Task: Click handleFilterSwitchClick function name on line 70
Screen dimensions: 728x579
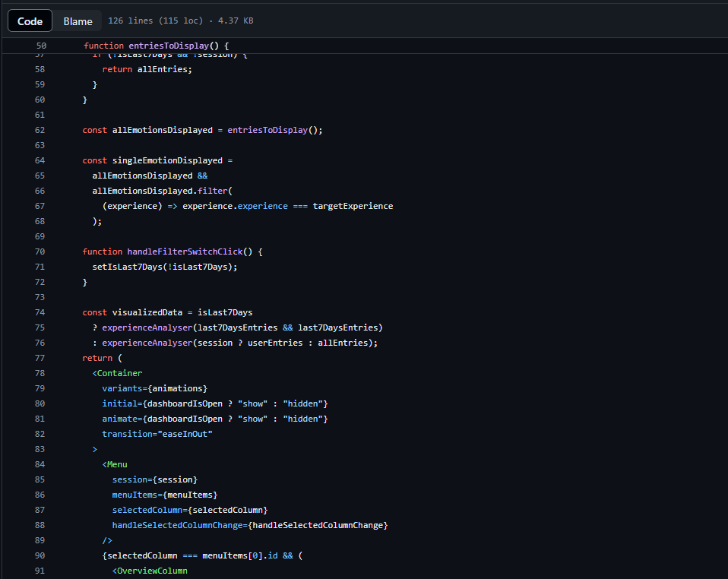Action: [185, 252]
